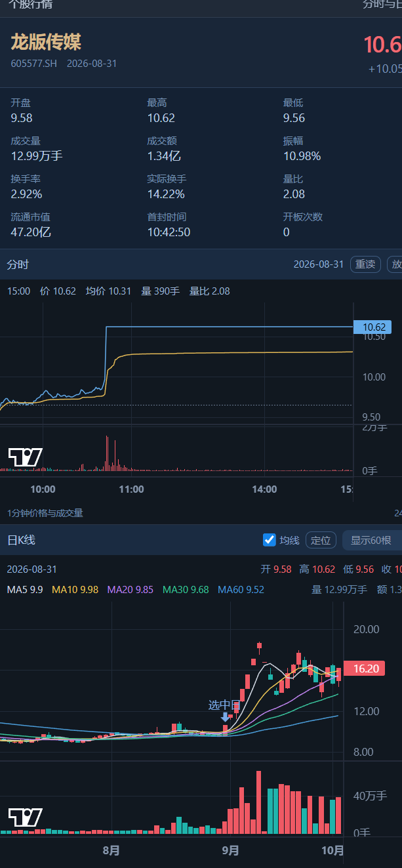This screenshot has width=402, height=868.
Task: Click the 重读 reload button
Action: click(x=365, y=264)
